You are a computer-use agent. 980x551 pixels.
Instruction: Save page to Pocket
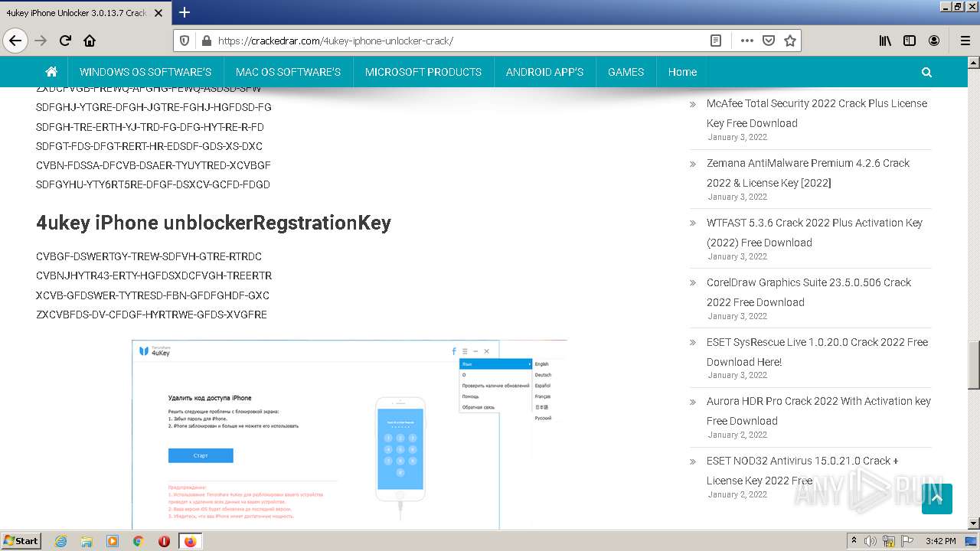[769, 41]
